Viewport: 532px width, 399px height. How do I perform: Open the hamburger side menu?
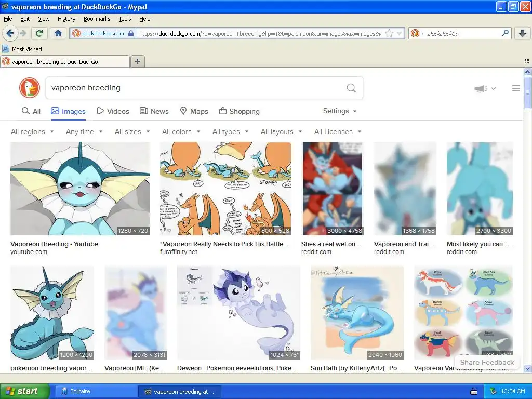(516, 88)
